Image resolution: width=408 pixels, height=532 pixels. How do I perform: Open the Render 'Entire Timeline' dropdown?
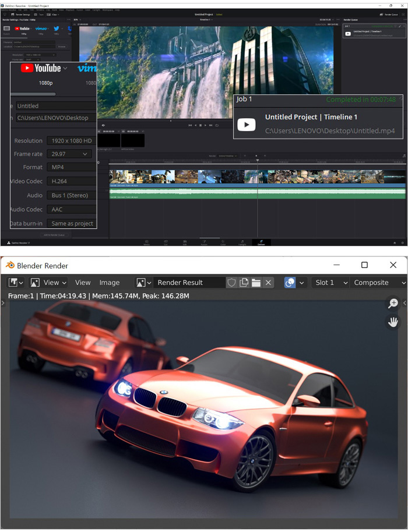[228, 156]
